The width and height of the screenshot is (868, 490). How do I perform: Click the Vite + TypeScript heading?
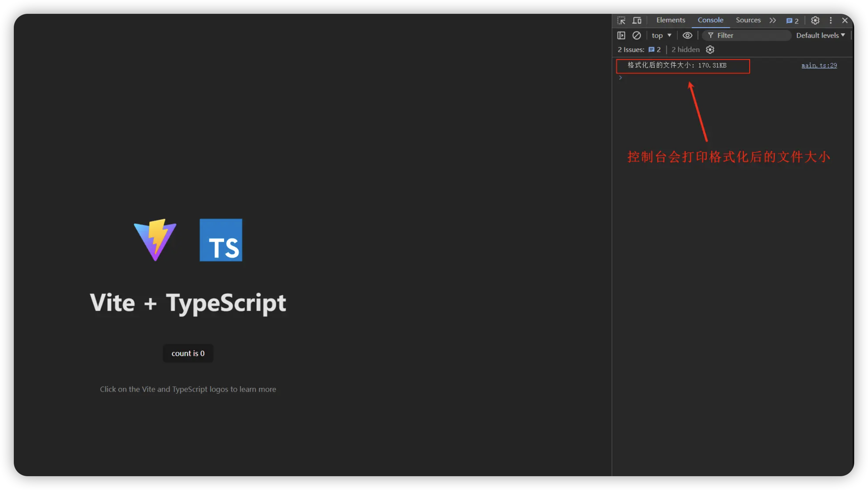click(x=188, y=303)
